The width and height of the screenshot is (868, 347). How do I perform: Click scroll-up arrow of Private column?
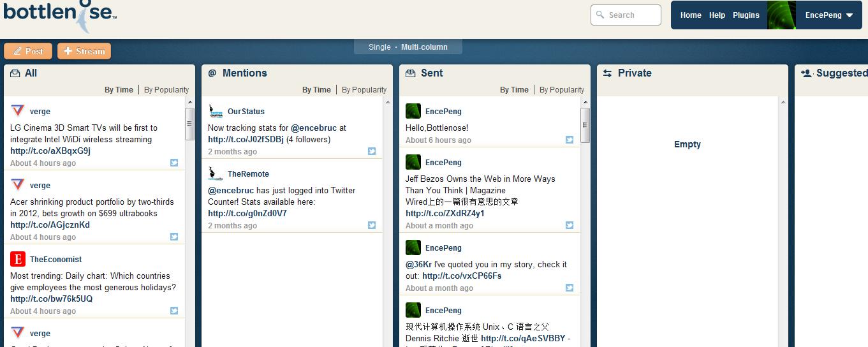[783, 102]
